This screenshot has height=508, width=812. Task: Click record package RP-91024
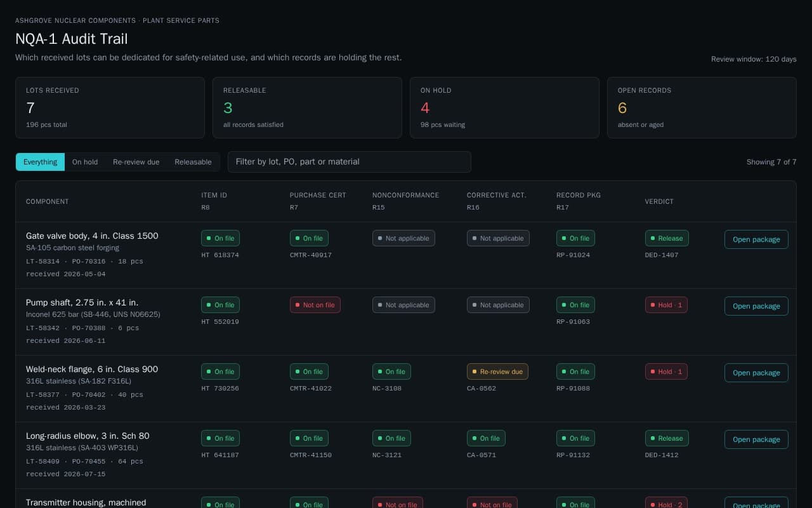click(x=573, y=255)
